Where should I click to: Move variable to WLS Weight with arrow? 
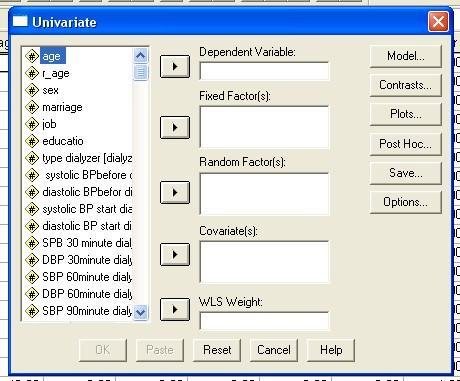pos(175,309)
